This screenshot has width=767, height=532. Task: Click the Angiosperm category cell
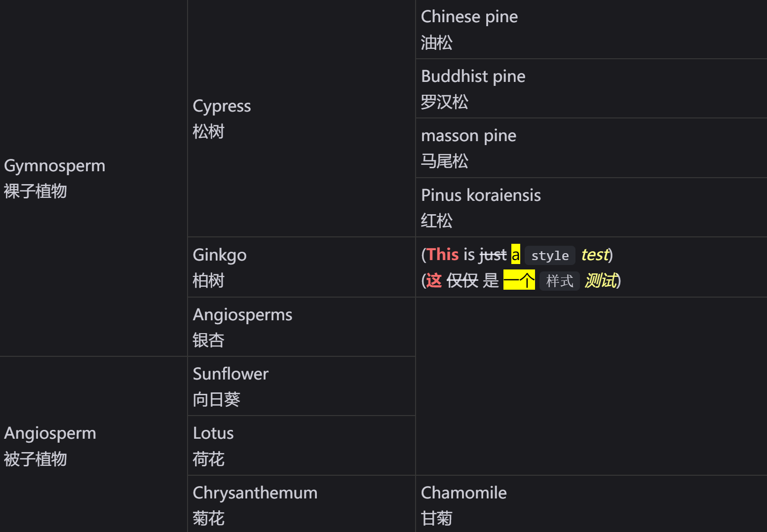point(50,445)
